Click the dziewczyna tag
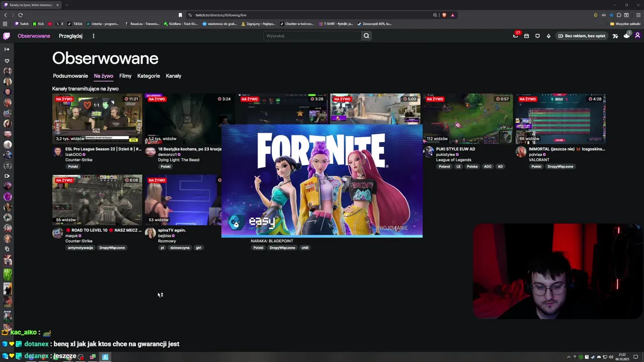 coord(180,247)
